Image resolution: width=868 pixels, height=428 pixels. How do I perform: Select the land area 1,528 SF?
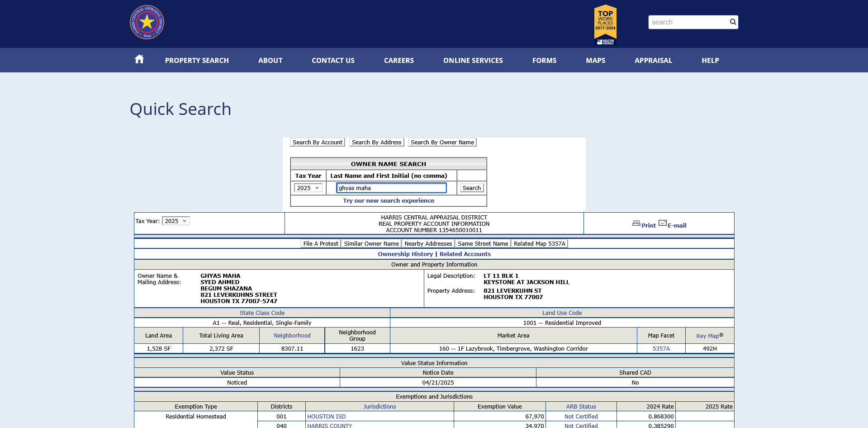[159, 349]
